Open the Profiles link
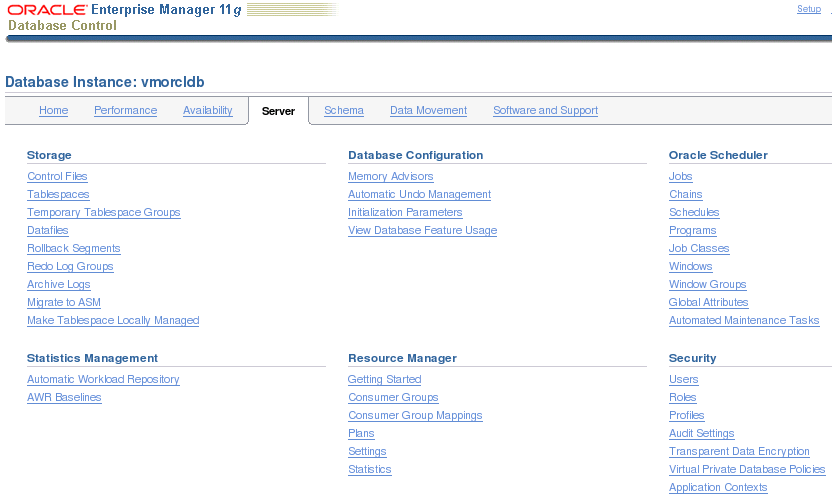The image size is (832, 501). (687, 416)
